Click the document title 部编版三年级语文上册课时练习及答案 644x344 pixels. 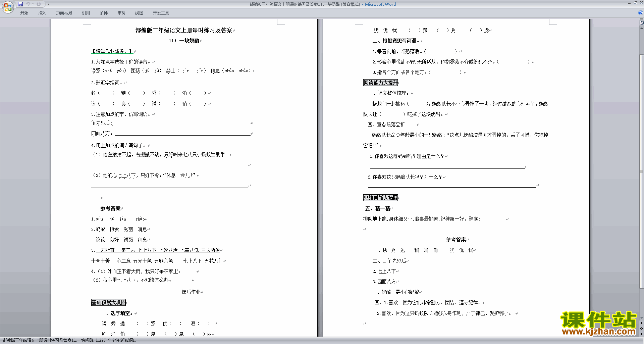click(x=184, y=30)
